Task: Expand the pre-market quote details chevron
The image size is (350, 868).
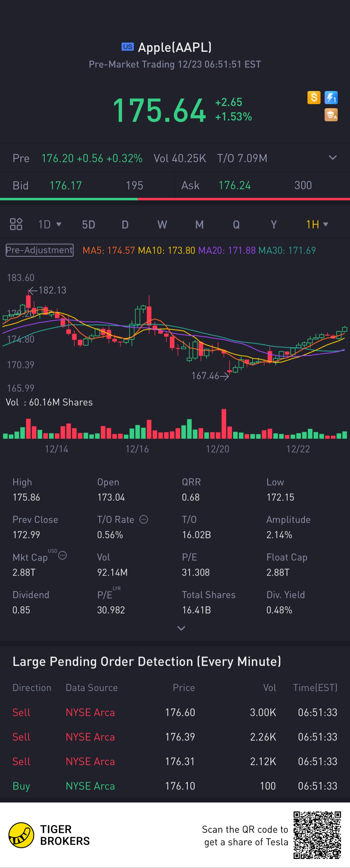Action: 333,158
